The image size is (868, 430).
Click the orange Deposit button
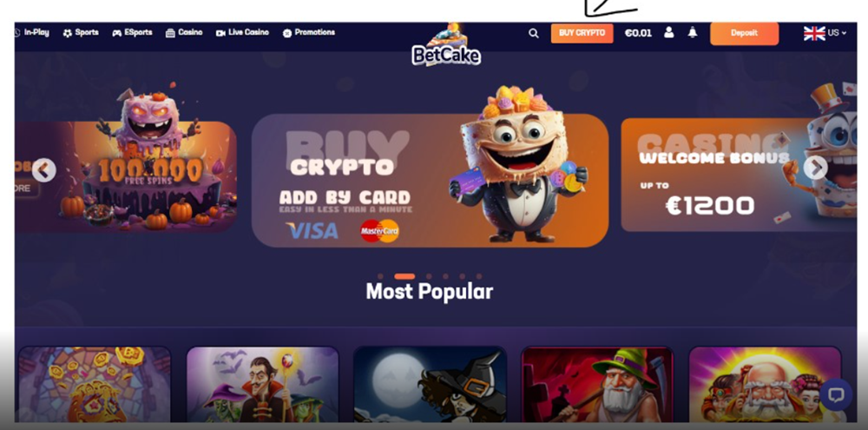tap(744, 33)
